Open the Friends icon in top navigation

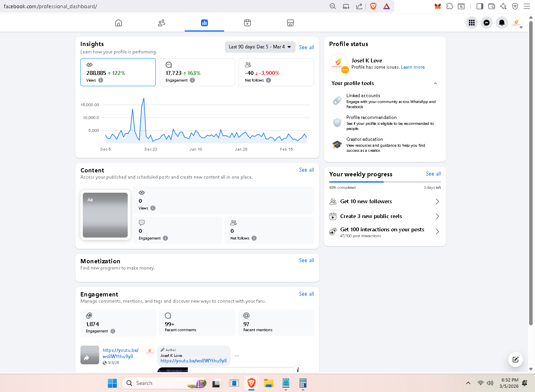point(161,23)
